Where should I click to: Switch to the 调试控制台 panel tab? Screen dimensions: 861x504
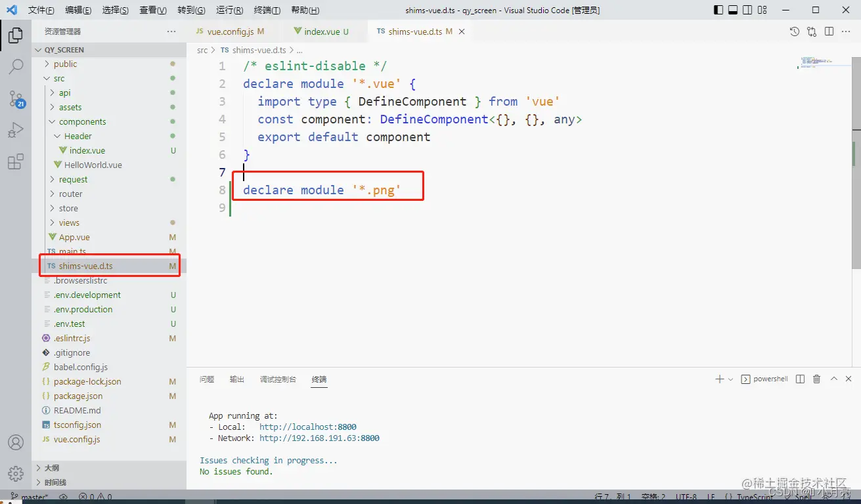[x=278, y=379]
